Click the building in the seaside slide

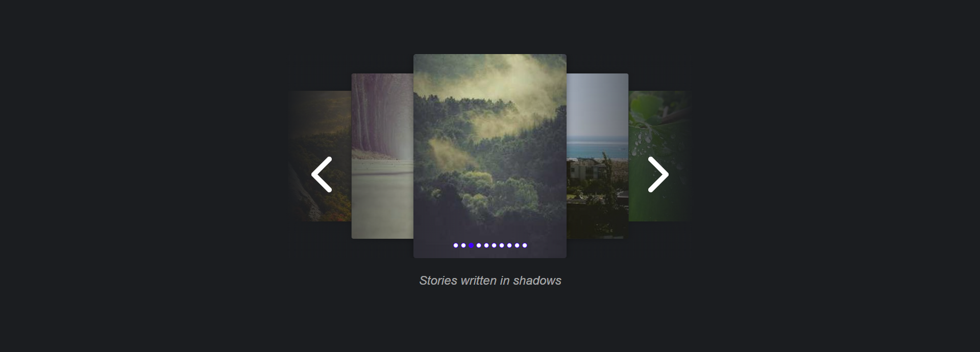tap(584, 170)
